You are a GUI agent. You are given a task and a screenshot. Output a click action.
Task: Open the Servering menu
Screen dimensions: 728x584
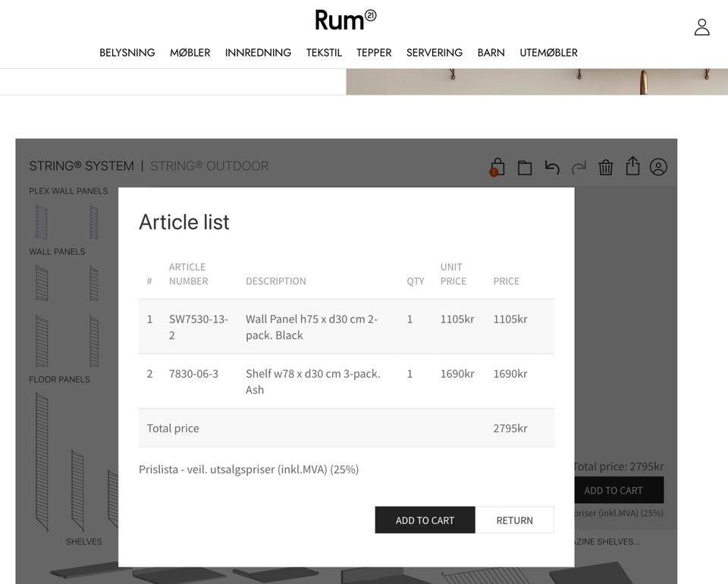tap(434, 52)
